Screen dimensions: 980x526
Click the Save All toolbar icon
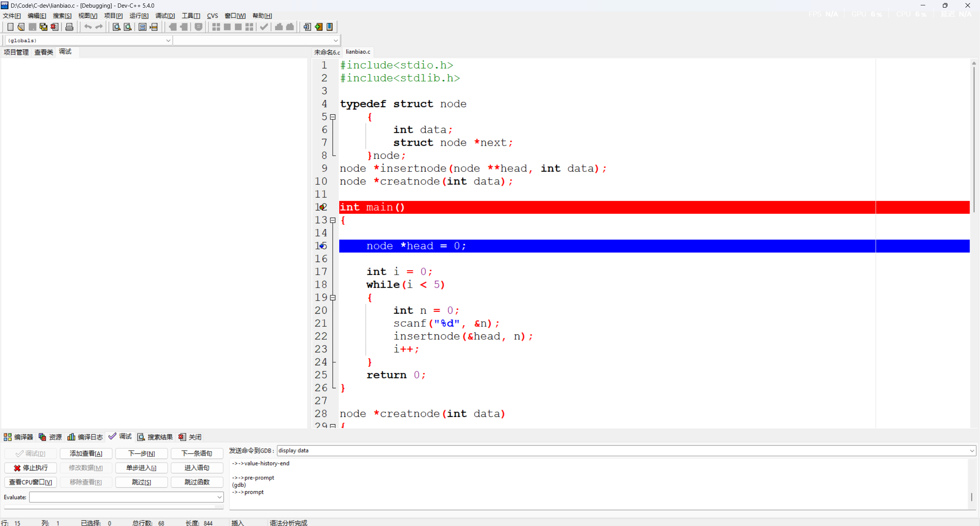[x=43, y=27]
